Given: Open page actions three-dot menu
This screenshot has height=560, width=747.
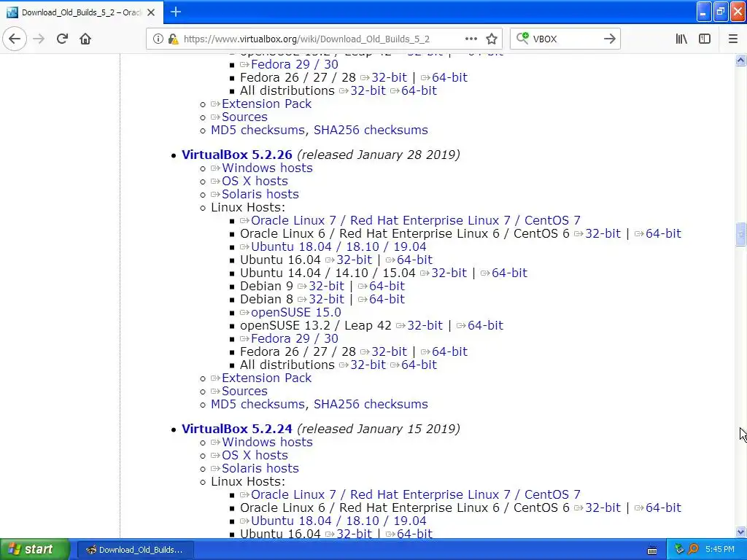Looking at the screenshot, I should pos(471,39).
